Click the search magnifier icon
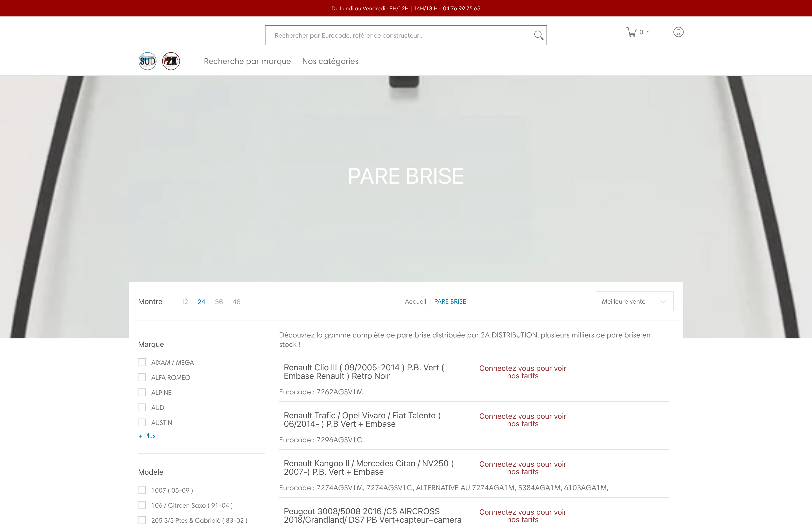This screenshot has width=812, height=525. click(538, 35)
